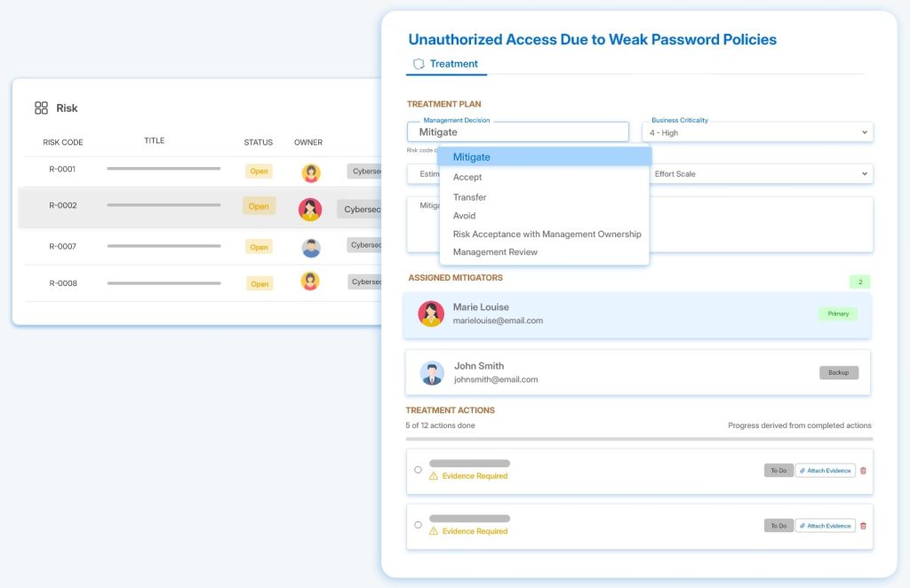Click the To Do status of the second action
910x588 pixels.
click(x=778, y=526)
